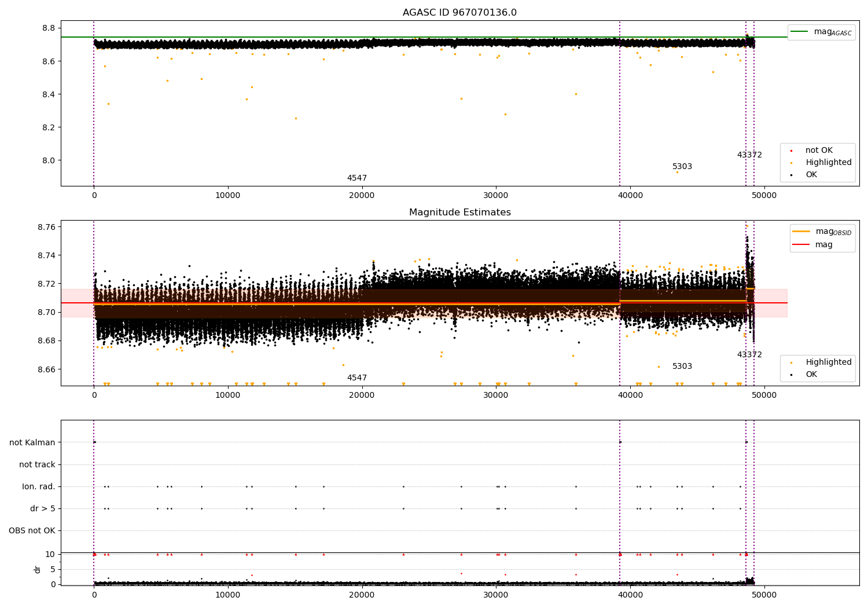Click the red mag horizontal line in the Magnitude Estimates plot

tap(424, 303)
